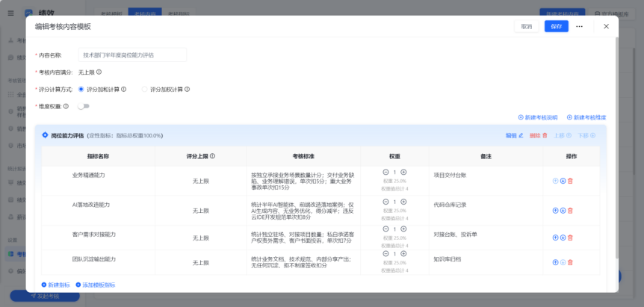This screenshot has height=307, width=644.
Task: Delete the AI落地改造能力 indicator row
Action: [570, 211]
